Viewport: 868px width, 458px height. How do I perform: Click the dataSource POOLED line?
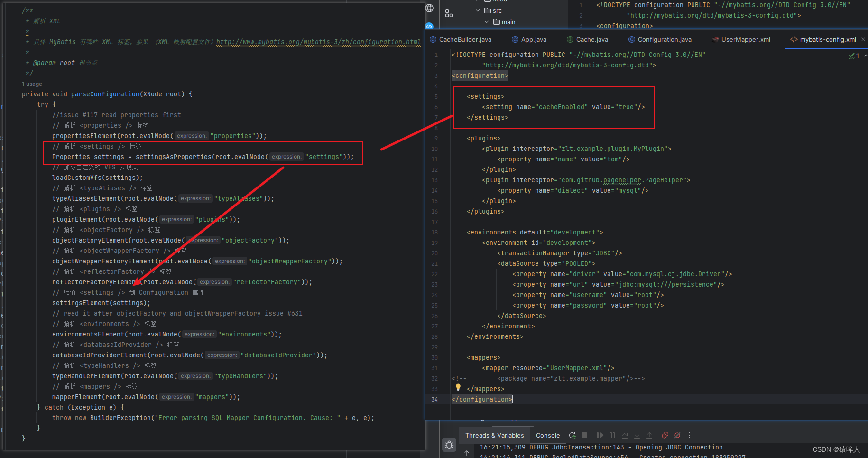[x=546, y=263]
